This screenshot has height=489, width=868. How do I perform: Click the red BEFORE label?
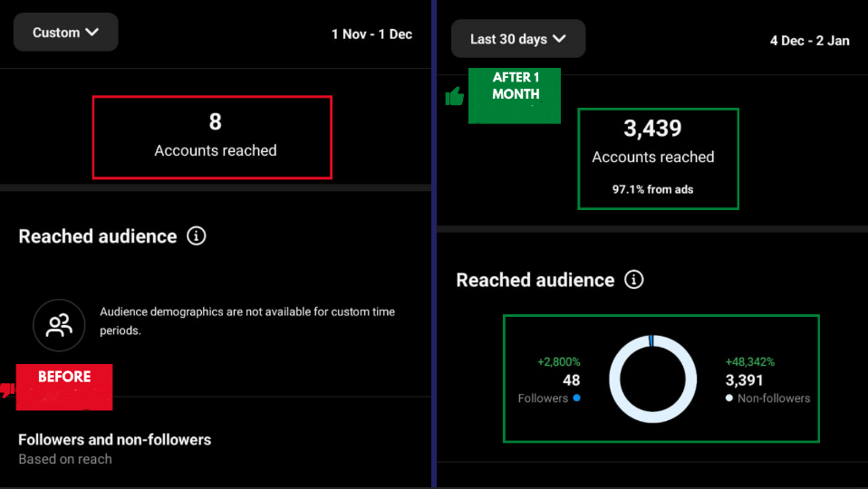click(x=64, y=377)
